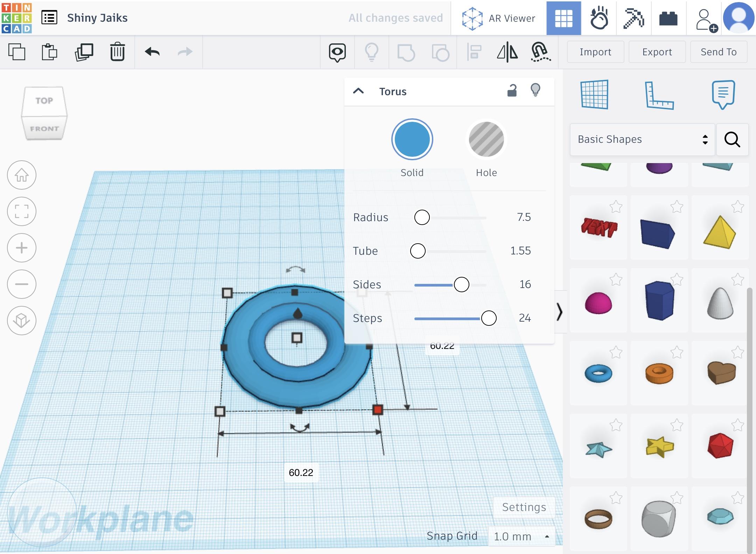
Task: Select the AR Viewer tool
Action: (499, 17)
